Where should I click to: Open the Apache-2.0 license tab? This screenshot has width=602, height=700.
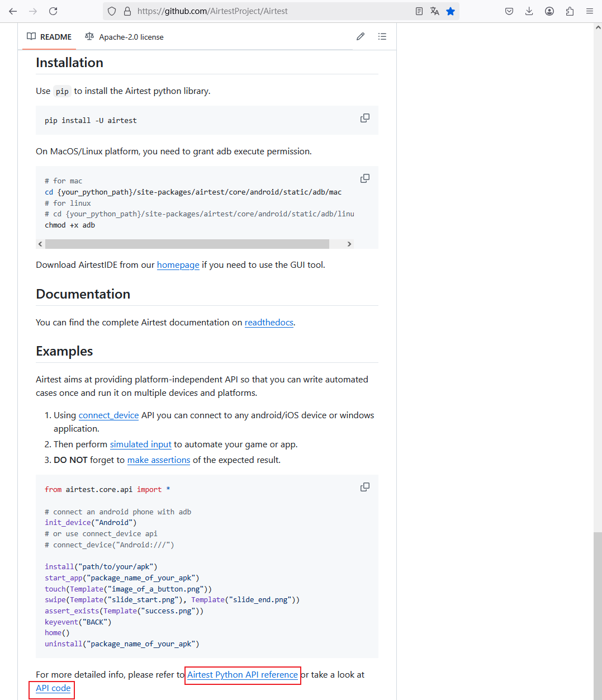[124, 37]
